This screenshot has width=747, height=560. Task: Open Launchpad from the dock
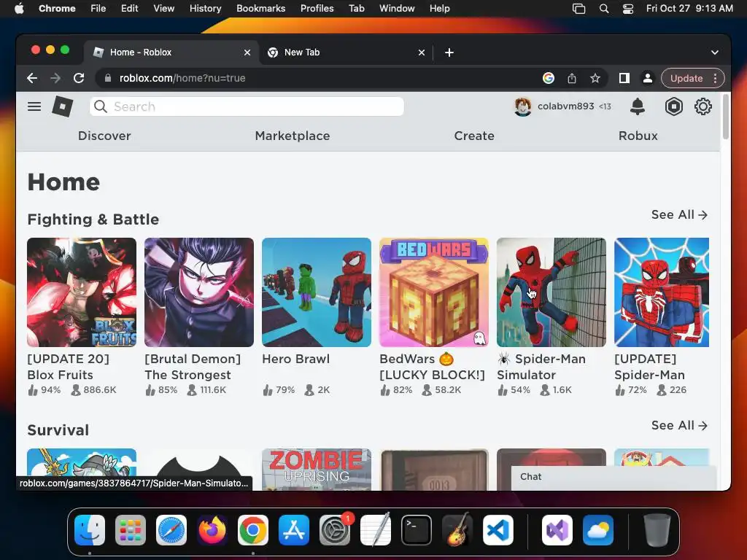[131, 530]
